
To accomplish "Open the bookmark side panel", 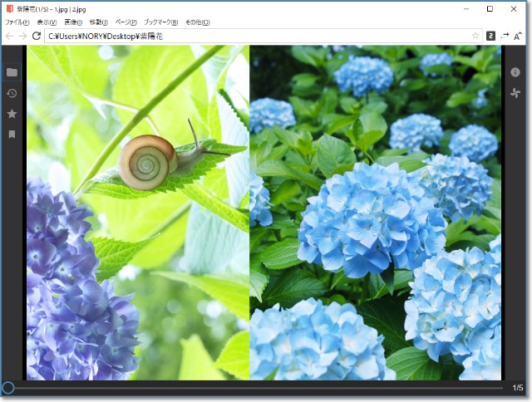I will (12, 134).
